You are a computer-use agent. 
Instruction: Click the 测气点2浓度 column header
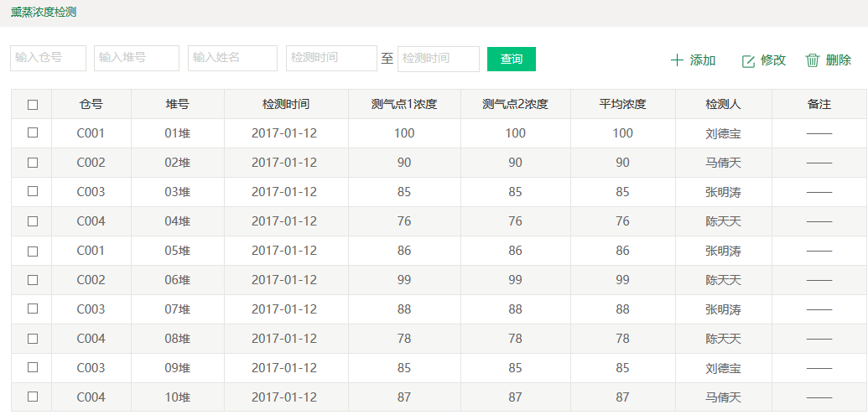point(516,104)
